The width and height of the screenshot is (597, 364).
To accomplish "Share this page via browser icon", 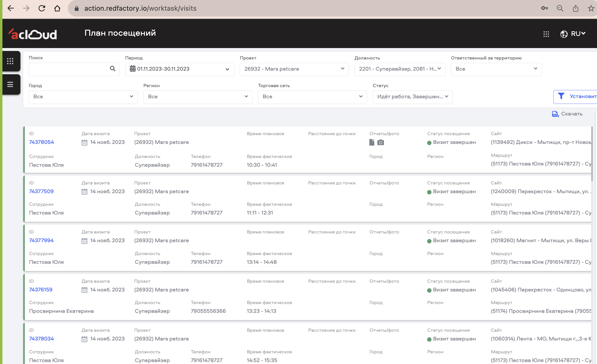I will click(x=576, y=8).
